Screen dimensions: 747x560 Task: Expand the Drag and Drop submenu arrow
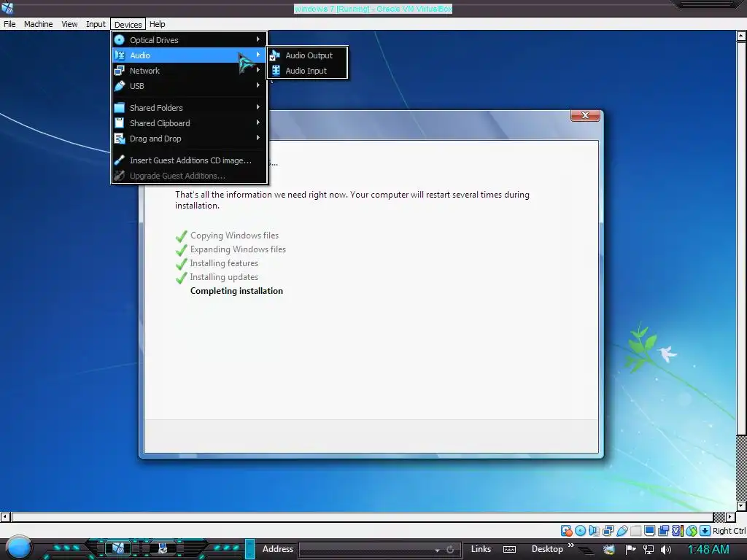click(258, 138)
